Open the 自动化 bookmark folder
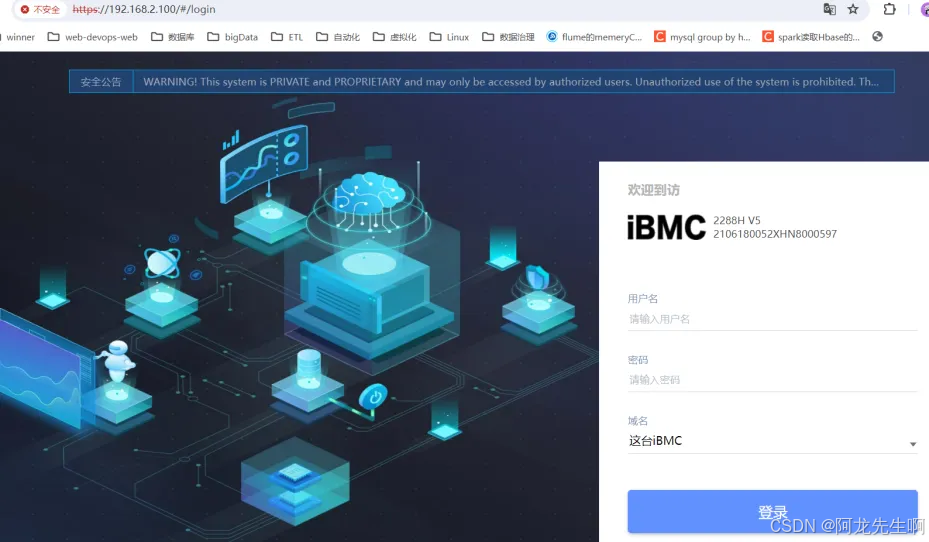This screenshot has width=929, height=542. pyautogui.click(x=338, y=37)
